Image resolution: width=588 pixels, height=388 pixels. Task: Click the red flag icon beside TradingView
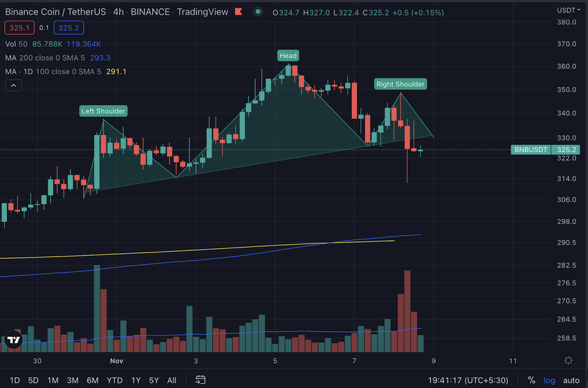(239, 12)
